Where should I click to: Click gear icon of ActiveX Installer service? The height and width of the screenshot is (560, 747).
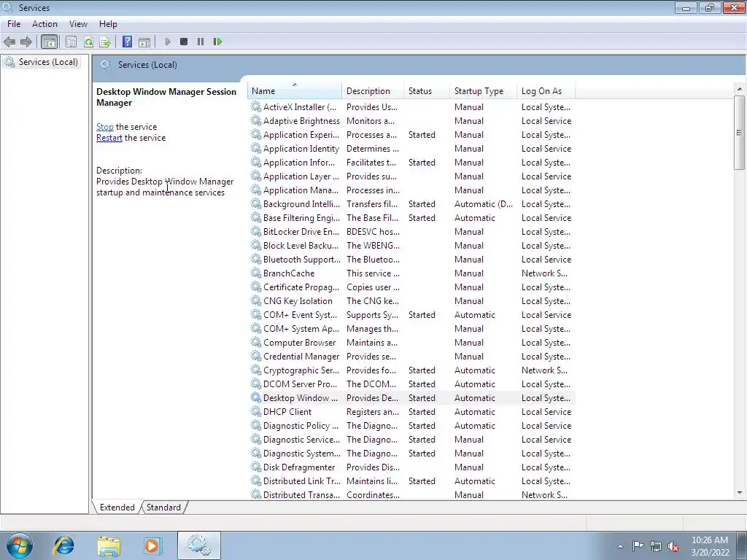pos(256,106)
